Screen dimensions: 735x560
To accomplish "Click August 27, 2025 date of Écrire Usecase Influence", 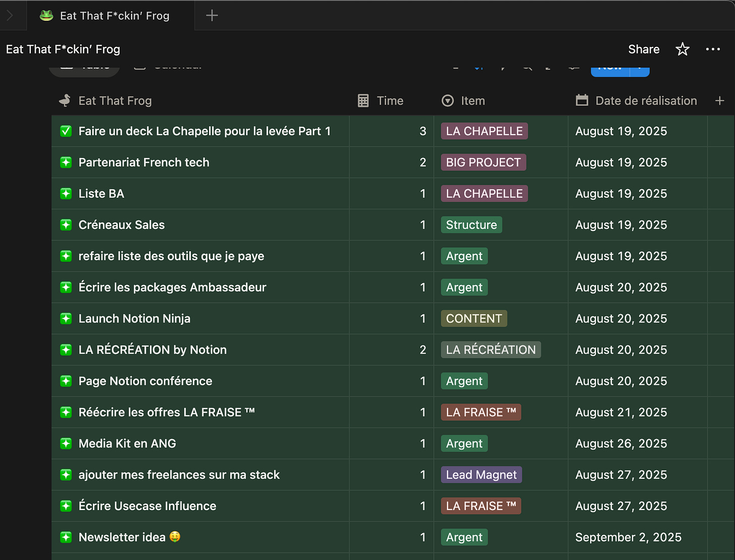I will tap(621, 507).
